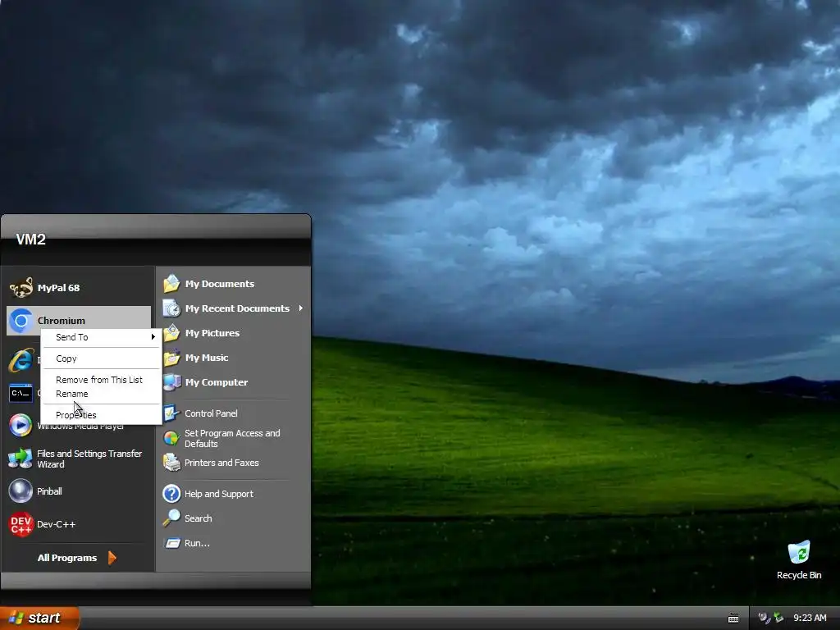Select the Recycle Bin desktop icon

point(799,559)
